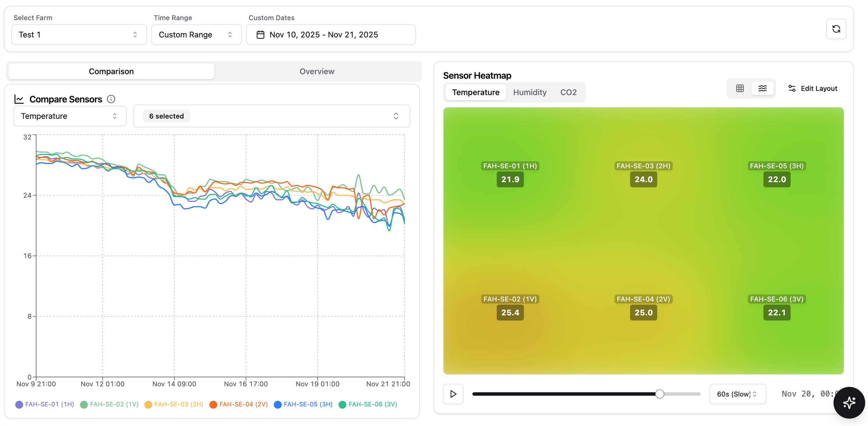Viewport: 868px width, 426px height.
Task: Switch to the Overview tab
Action: pos(317,72)
